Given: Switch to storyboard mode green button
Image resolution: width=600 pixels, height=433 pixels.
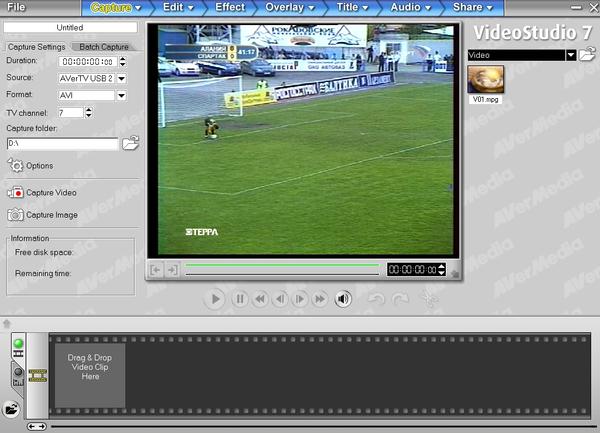Looking at the screenshot, I should [17, 344].
